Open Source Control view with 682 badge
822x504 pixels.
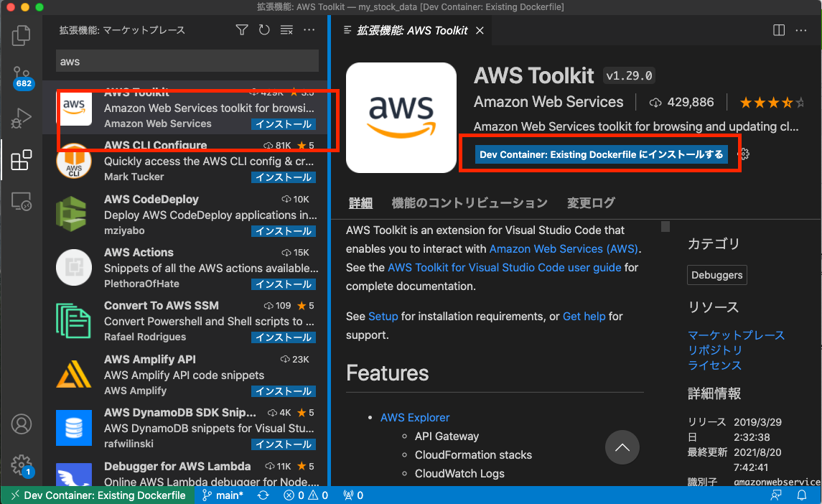22,77
